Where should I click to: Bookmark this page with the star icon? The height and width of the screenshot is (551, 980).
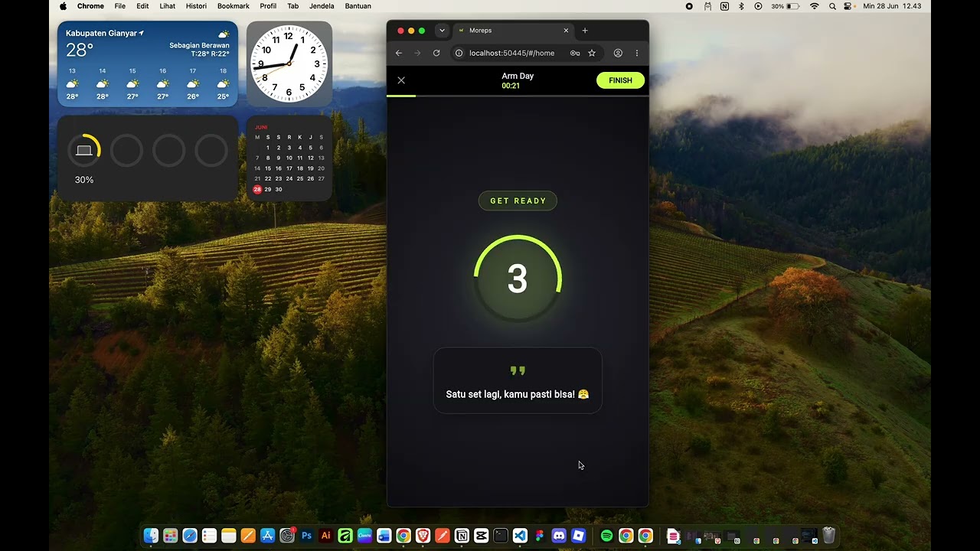(592, 53)
